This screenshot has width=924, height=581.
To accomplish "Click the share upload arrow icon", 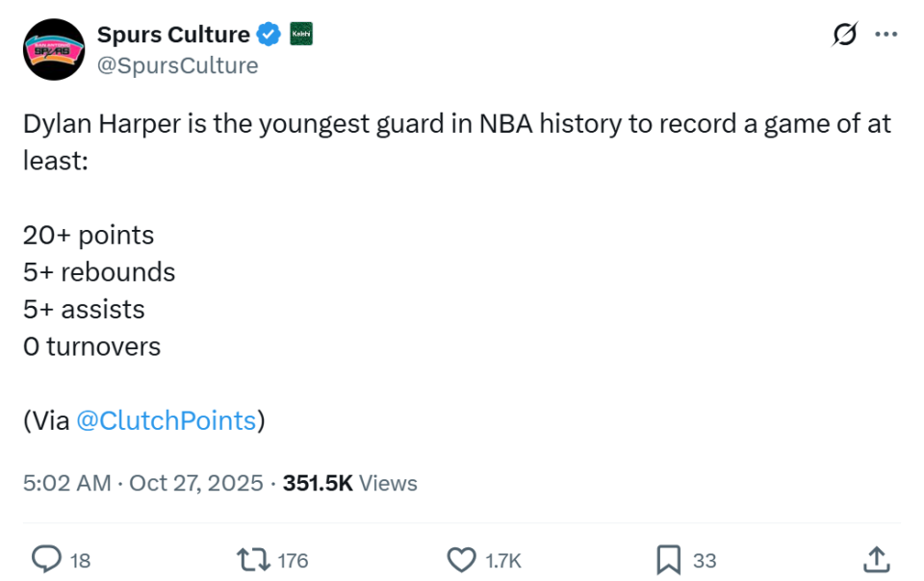I will (875, 559).
